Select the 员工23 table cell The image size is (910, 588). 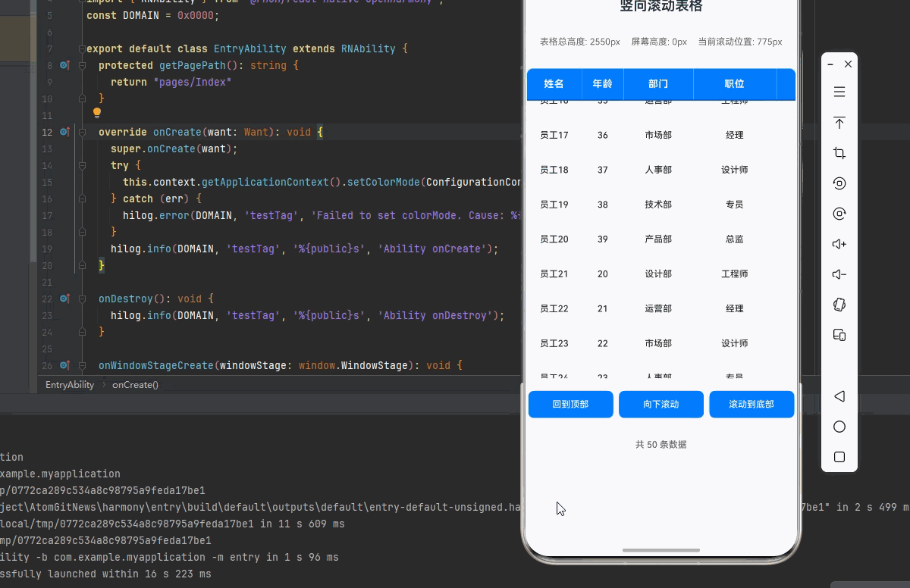pos(554,344)
